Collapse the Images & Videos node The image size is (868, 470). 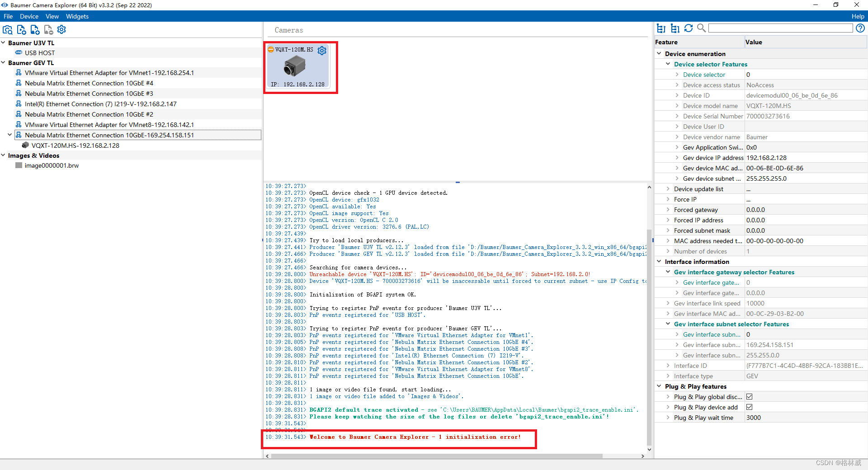[3, 155]
